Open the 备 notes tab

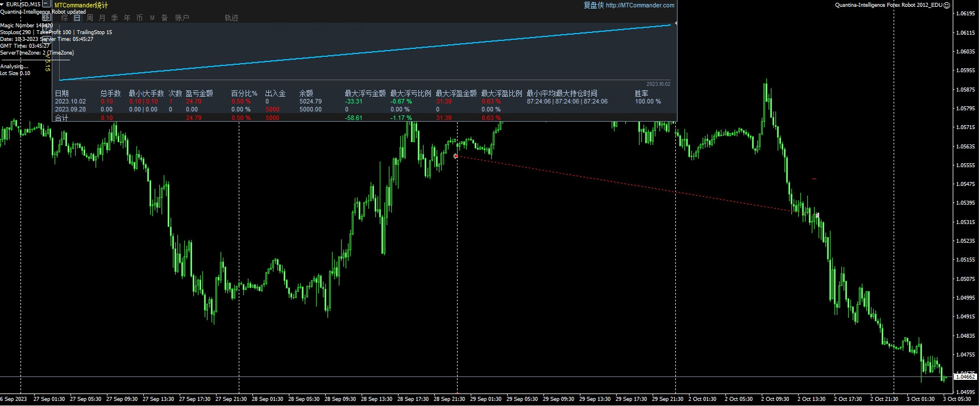point(164,18)
